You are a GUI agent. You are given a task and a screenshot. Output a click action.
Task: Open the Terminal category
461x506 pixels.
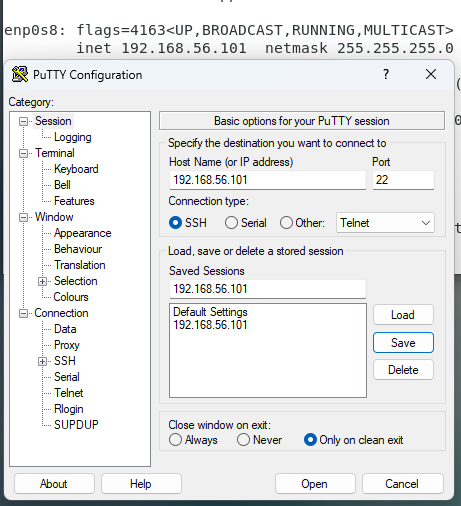(55, 153)
